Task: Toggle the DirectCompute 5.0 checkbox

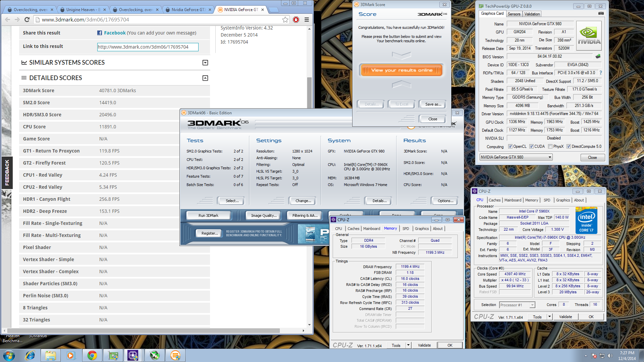Action: (x=569, y=146)
